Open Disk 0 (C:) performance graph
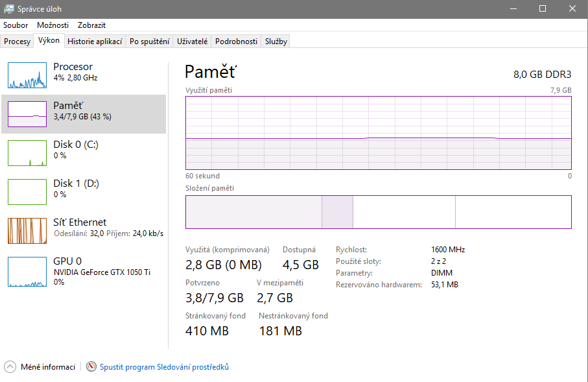 pyautogui.click(x=27, y=153)
